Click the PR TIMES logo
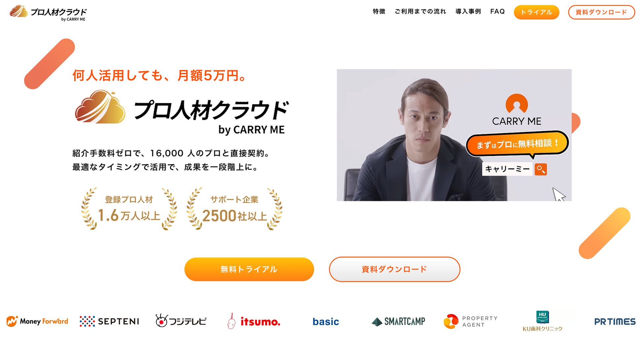 [x=615, y=322]
